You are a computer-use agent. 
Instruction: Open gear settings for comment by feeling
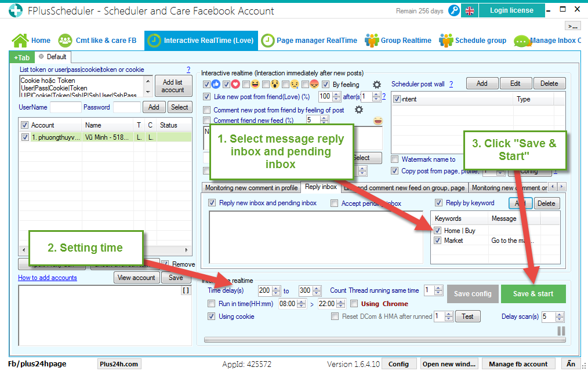[359, 110]
